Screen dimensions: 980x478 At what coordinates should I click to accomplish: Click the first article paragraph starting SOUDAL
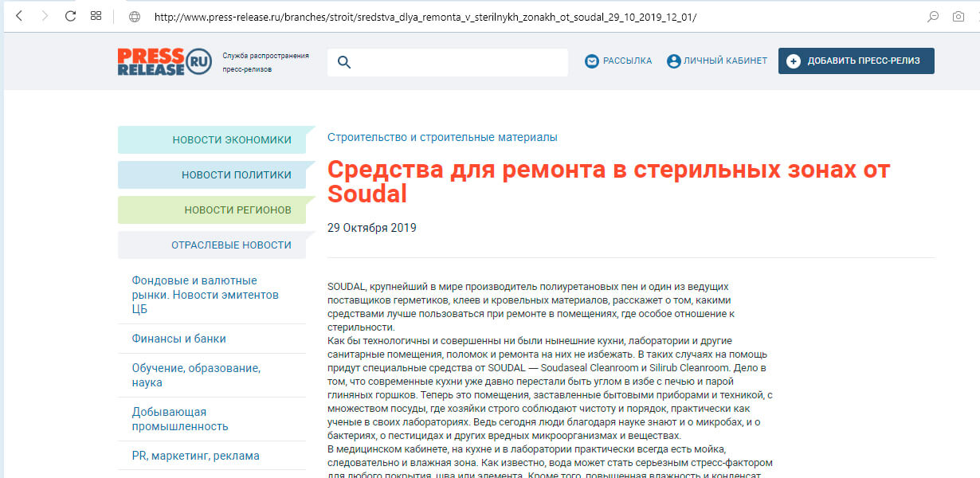[531, 306]
